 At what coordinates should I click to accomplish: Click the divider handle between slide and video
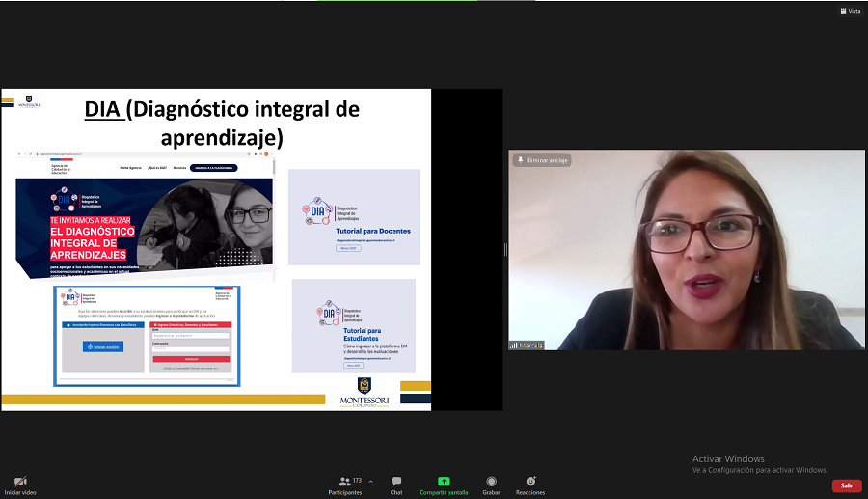tap(505, 250)
